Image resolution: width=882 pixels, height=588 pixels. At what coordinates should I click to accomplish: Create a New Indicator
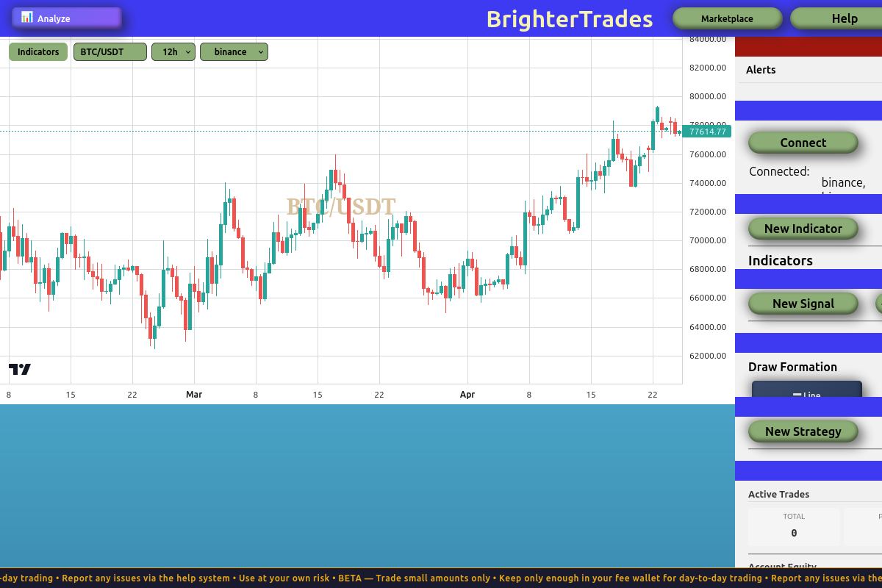click(803, 229)
